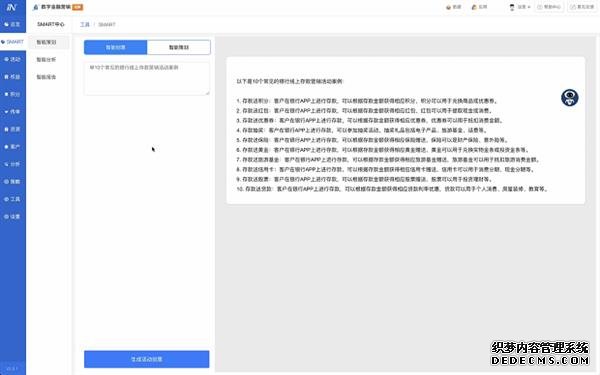Click the wide blue generate button at bottom

point(147,359)
